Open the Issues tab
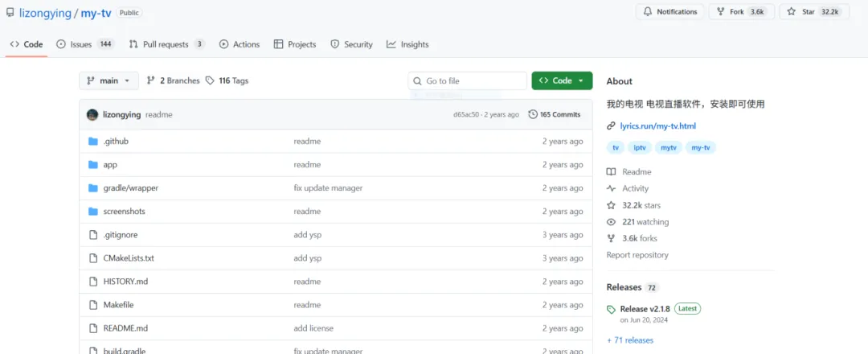This screenshot has width=868, height=354. pos(84,44)
